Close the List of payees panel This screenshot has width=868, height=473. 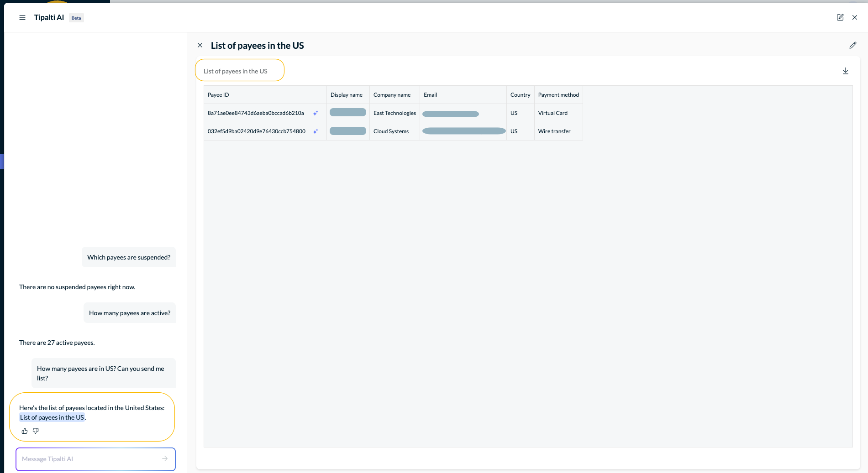pos(200,45)
